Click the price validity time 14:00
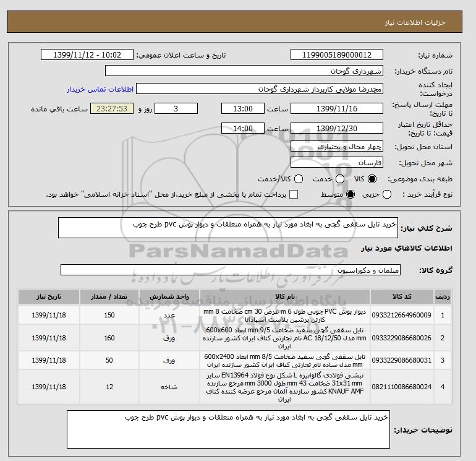The image size is (476, 461). [x=243, y=128]
